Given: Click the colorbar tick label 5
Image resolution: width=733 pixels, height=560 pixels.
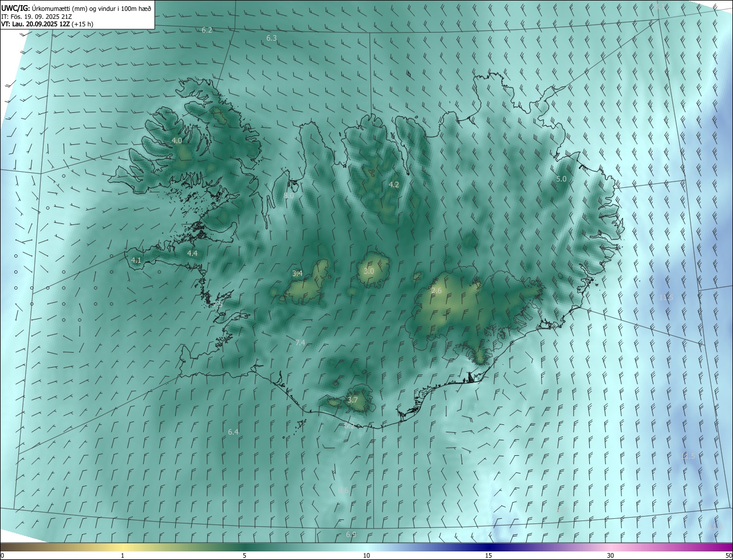Looking at the screenshot, I should (x=245, y=555).
